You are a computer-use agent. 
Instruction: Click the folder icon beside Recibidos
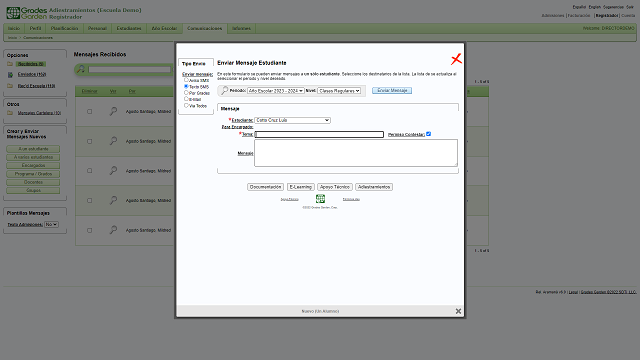point(10,64)
